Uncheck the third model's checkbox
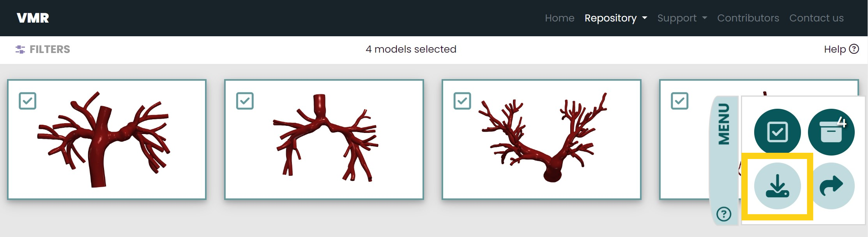This screenshot has width=868, height=237. tap(462, 101)
